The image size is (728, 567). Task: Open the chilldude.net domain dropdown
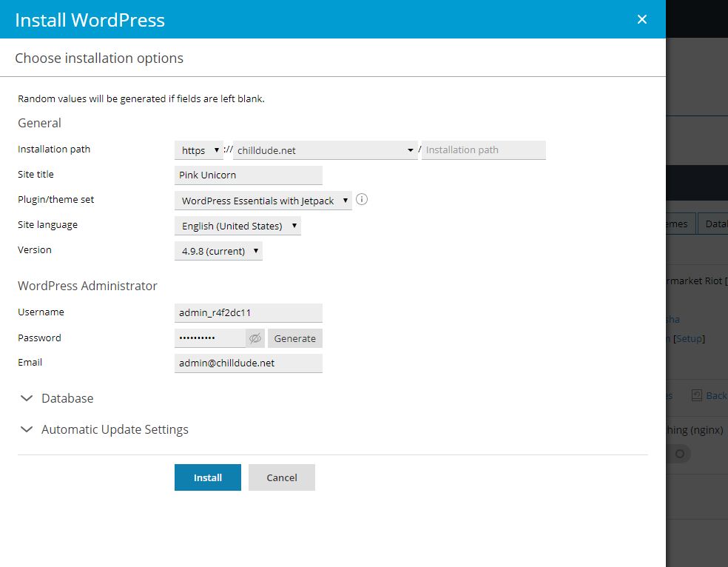[x=325, y=150]
